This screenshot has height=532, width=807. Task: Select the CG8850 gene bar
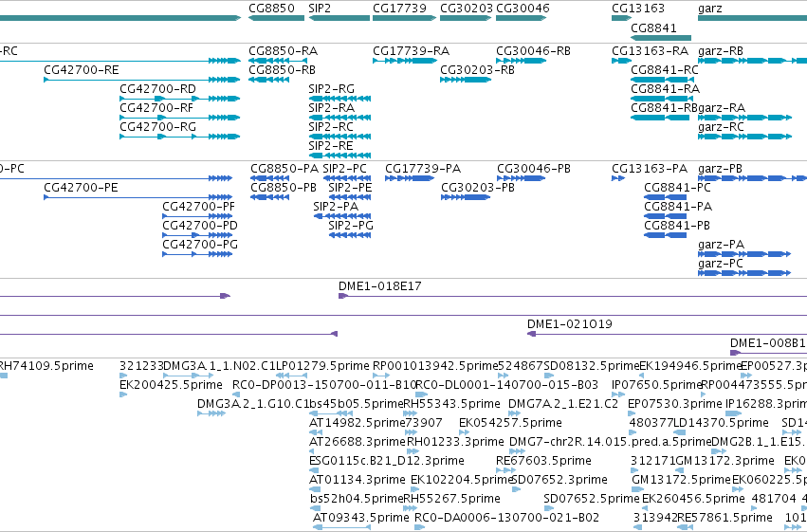276,19
